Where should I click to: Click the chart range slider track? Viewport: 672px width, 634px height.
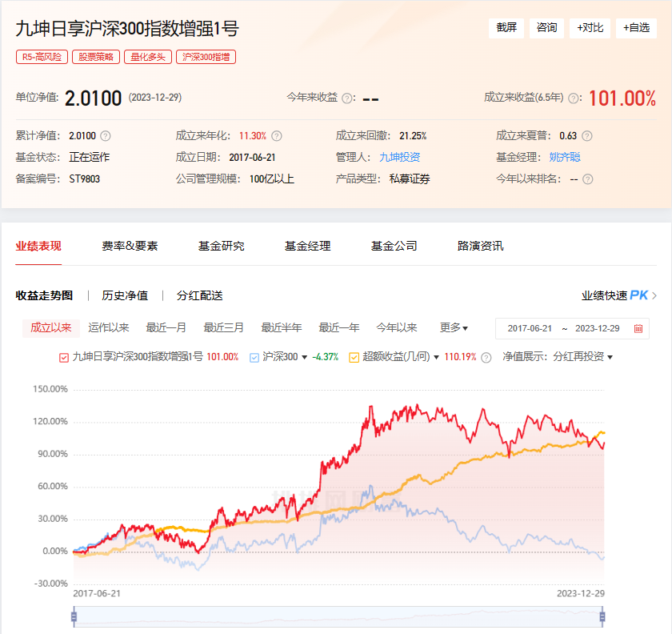[x=338, y=617]
